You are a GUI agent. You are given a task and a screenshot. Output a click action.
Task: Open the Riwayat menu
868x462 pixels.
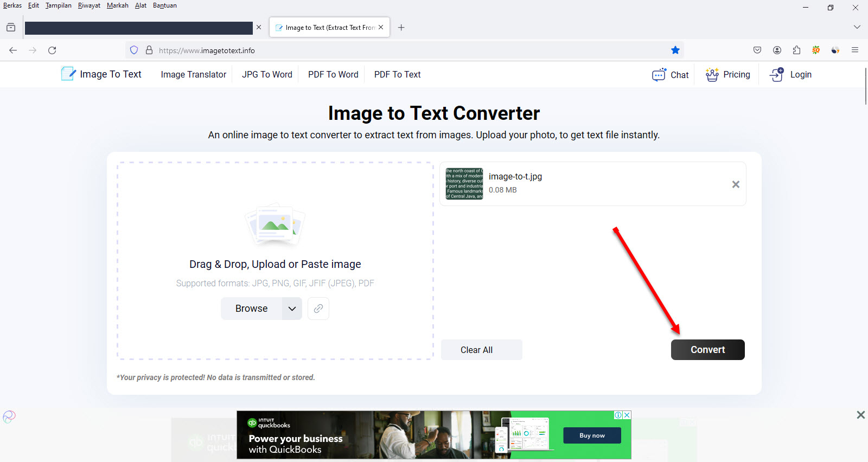[x=89, y=5]
